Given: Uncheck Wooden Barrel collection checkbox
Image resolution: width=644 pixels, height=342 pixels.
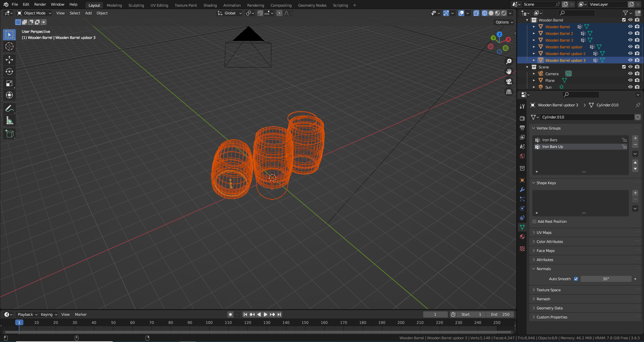Looking at the screenshot, I should tap(624, 20).
